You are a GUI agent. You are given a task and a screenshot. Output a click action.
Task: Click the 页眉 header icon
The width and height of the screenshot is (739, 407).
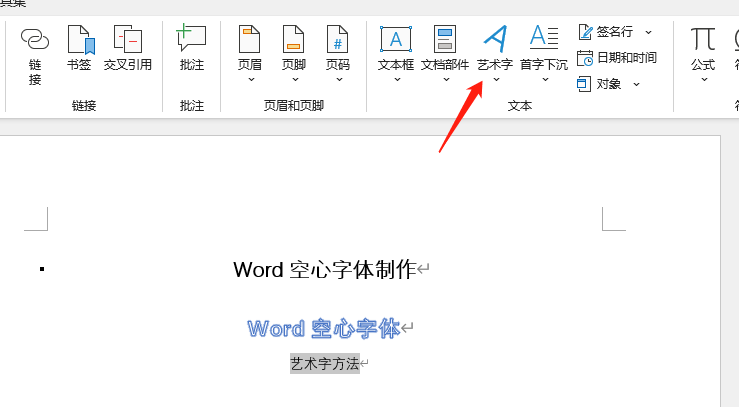[249, 39]
